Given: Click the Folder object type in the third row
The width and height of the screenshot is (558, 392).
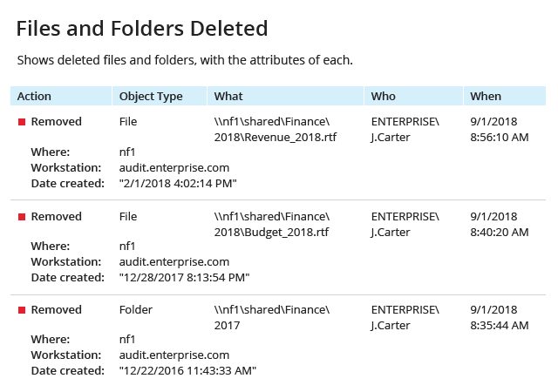Looking at the screenshot, I should (x=136, y=310).
